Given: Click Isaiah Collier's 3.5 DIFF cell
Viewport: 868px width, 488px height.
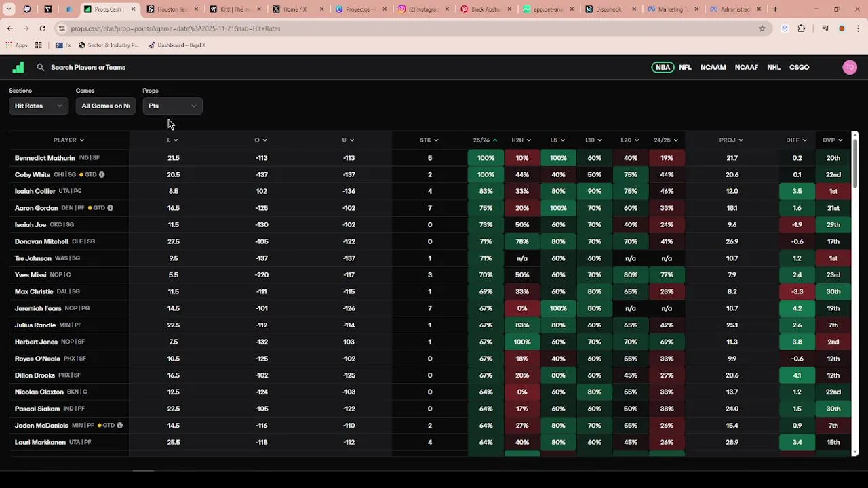Looking at the screenshot, I should click(x=797, y=191).
